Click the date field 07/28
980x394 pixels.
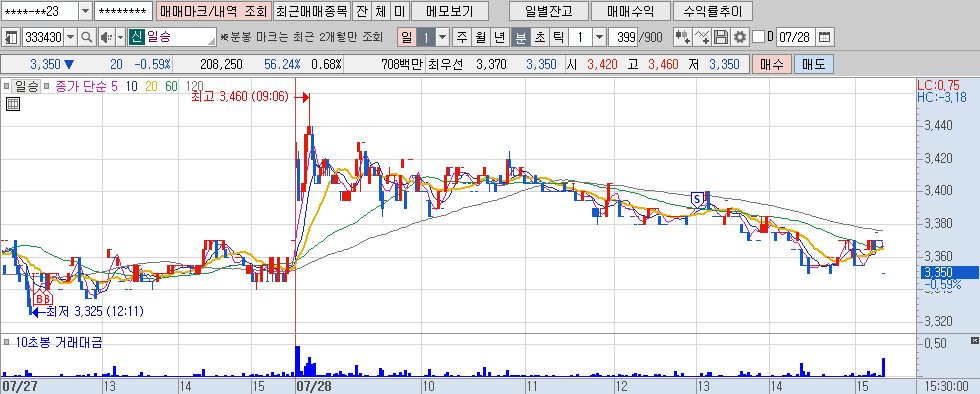(795, 38)
